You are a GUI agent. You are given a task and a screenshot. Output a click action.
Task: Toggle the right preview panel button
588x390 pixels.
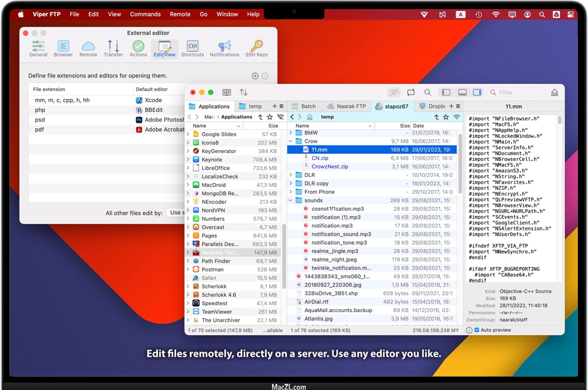(477, 92)
